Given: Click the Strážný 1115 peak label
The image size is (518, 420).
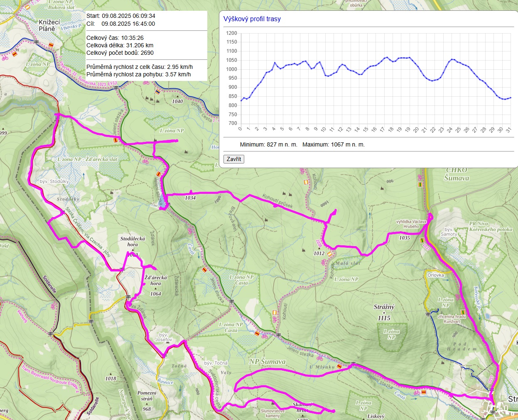Looking at the screenshot, I should pos(384,312).
